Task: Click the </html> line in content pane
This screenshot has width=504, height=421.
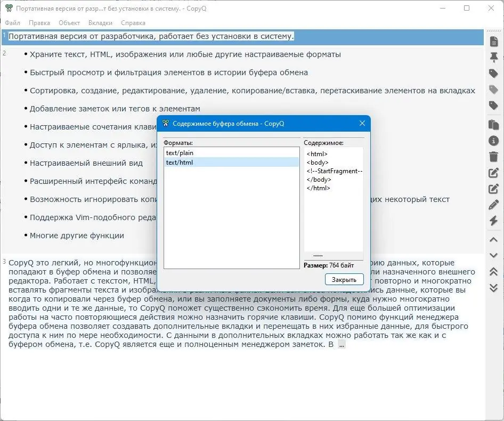Action: click(318, 188)
